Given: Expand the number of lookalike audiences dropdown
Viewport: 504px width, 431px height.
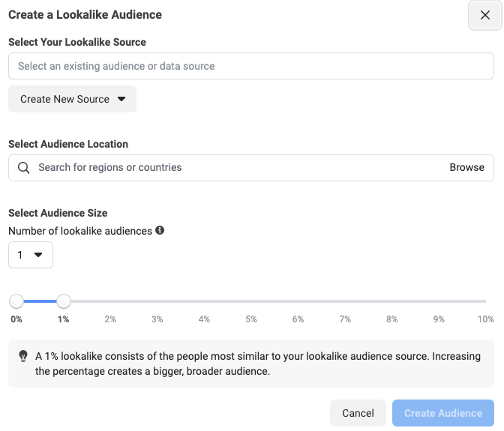Looking at the screenshot, I should click(x=30, y=255).
